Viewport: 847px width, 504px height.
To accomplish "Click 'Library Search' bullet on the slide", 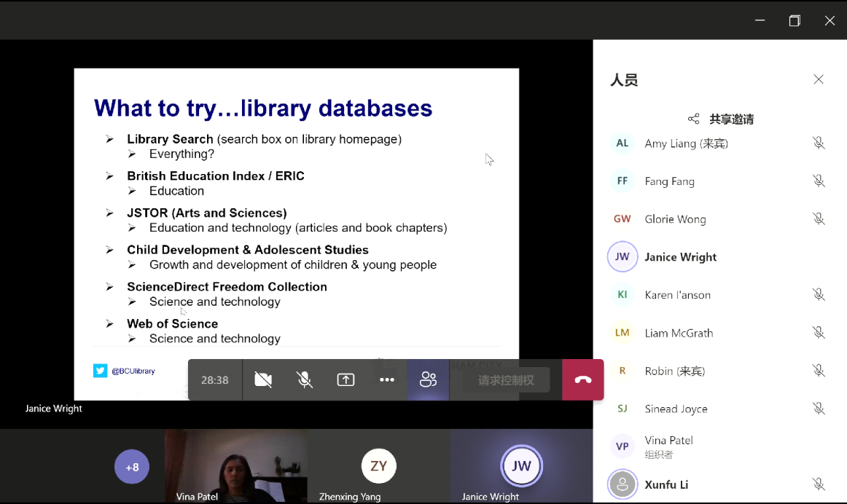I will (170, 139).
